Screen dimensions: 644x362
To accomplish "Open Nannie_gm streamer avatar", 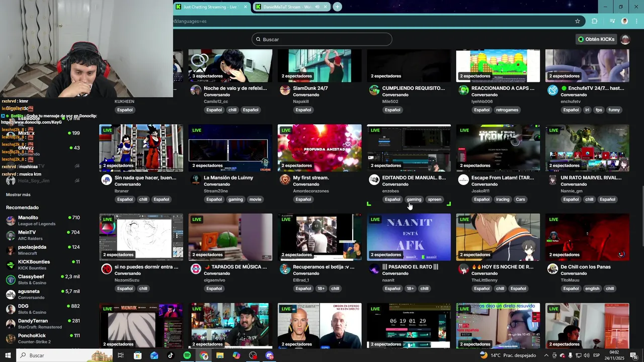I will (552, 179).
